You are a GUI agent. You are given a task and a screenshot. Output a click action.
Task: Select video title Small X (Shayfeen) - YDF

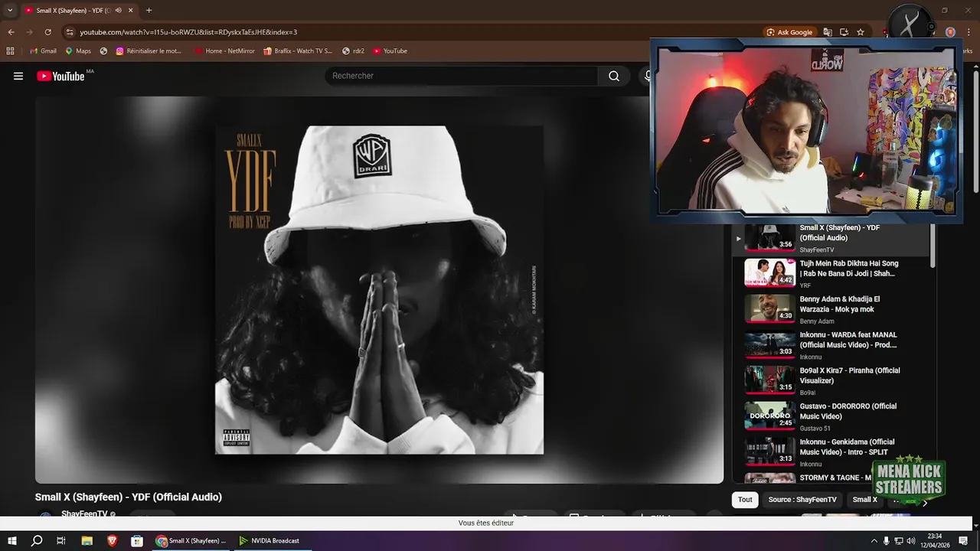[x=129, y=497]
